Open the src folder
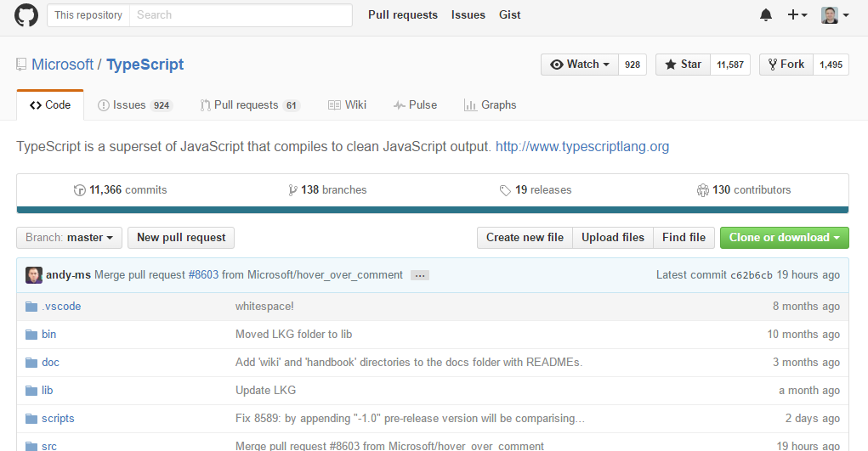Viewport: 868px width, 451px height. click(48, 446)
